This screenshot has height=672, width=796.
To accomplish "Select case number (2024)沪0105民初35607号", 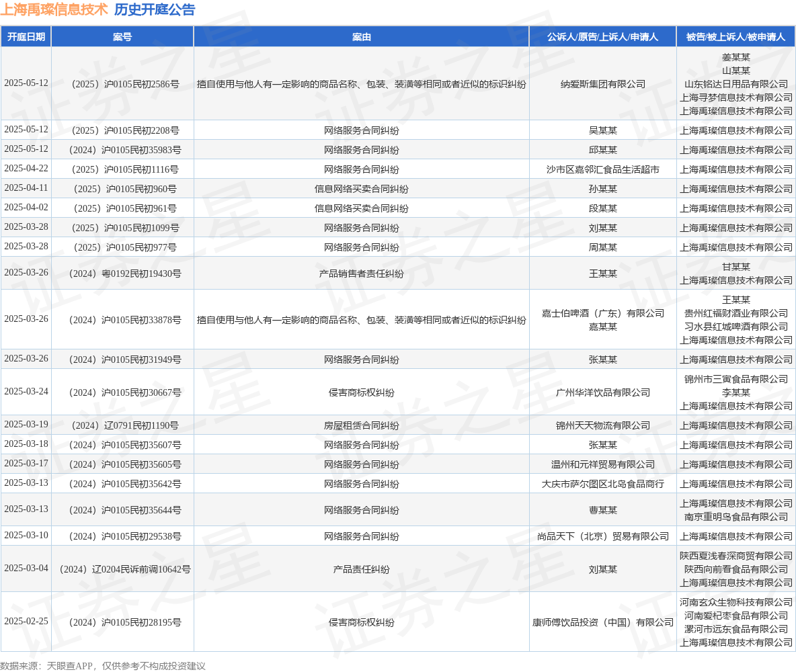I will [122, 445].
